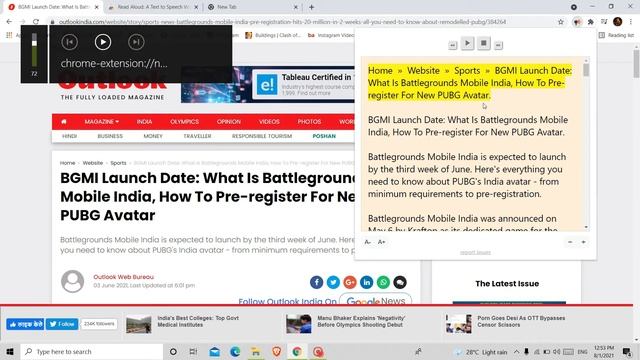The image size is (640, 360).
Task: Open Chrome three-dot menu
Action: 631,22
